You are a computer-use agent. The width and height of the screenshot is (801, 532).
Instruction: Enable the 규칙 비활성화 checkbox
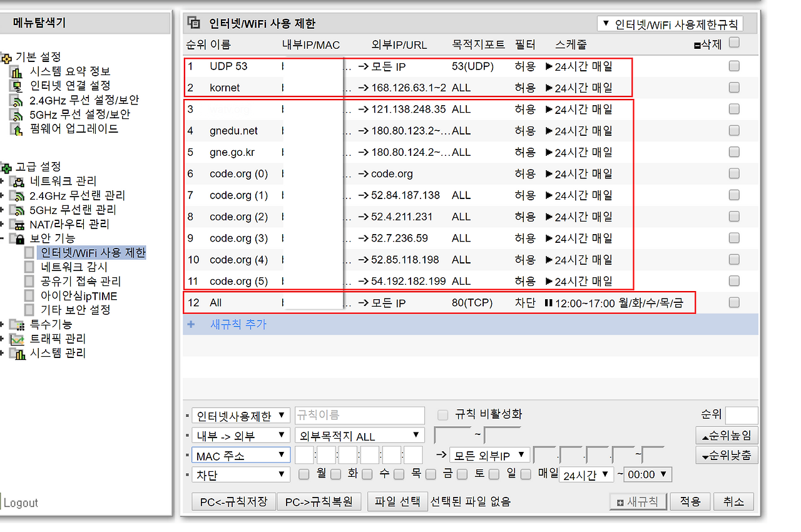pyautogui.click(x=444, y=414)
